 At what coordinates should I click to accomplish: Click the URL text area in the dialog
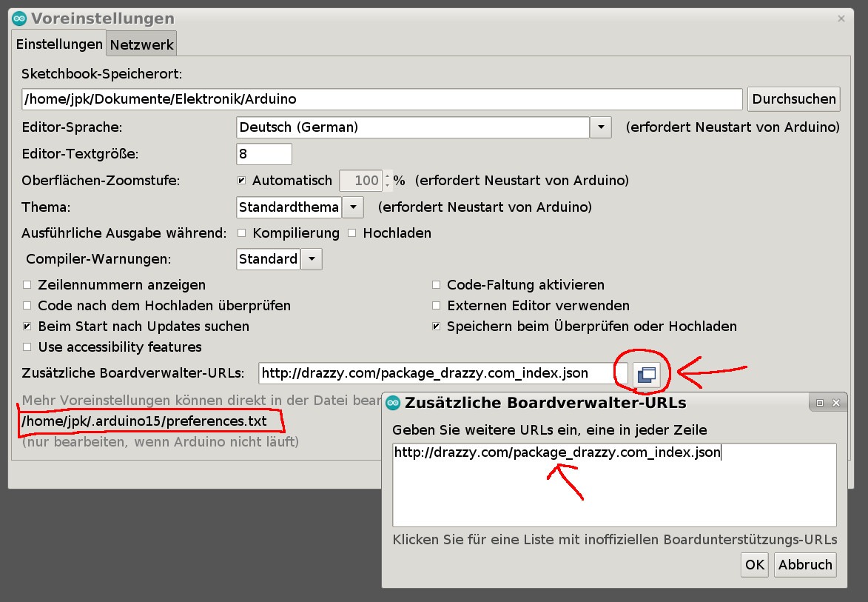pos(614,485)
